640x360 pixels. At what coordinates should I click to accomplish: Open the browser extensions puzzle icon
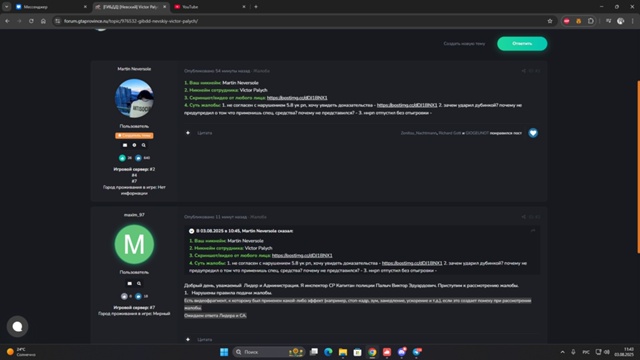[x=591, y=21]
